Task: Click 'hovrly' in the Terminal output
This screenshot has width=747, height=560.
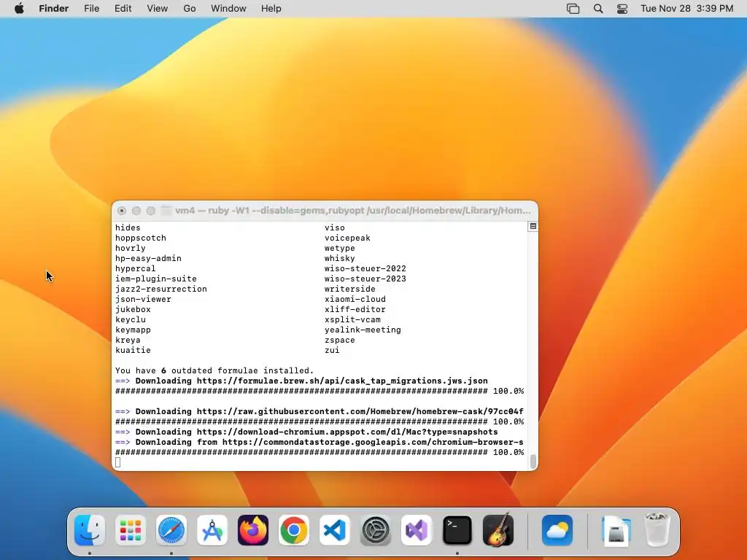Action: point(131,248)
